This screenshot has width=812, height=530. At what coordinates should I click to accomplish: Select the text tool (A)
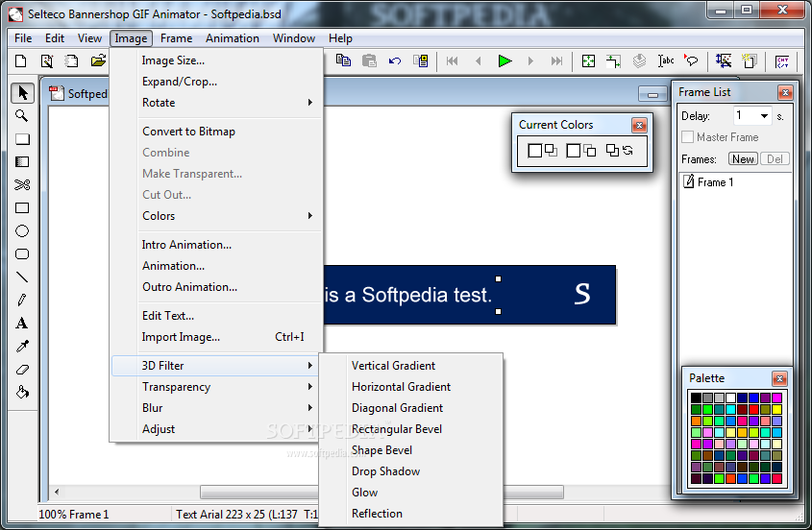[22, 323]
